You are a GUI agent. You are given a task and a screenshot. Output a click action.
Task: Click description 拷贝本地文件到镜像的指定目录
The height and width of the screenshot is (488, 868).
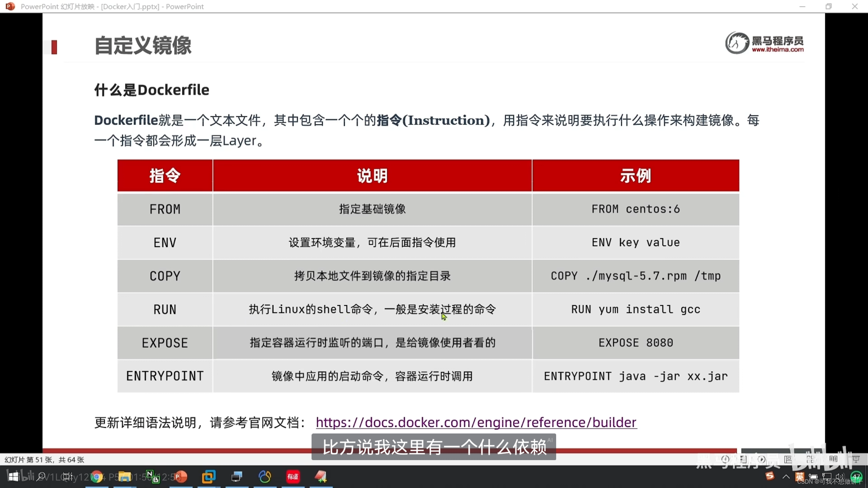point(372,276)
